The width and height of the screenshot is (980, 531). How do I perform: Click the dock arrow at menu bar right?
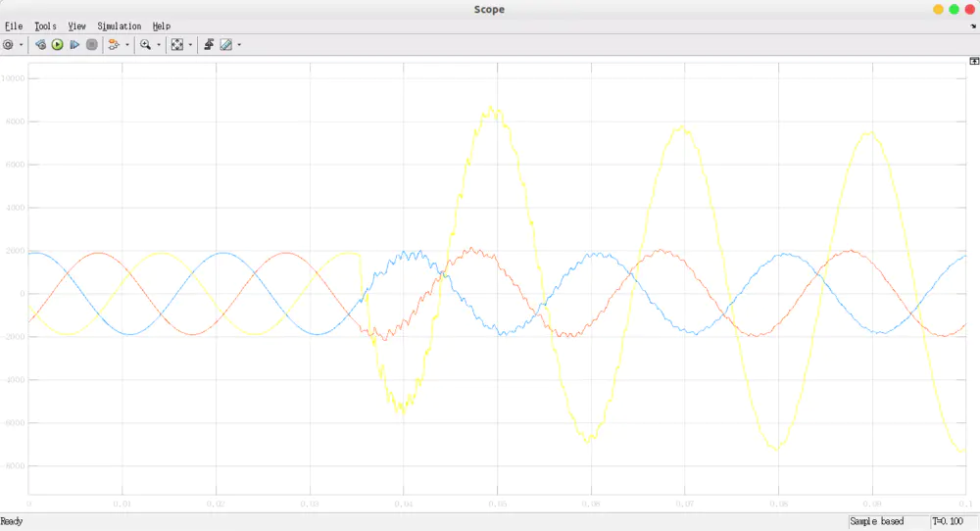coord(973,26)
